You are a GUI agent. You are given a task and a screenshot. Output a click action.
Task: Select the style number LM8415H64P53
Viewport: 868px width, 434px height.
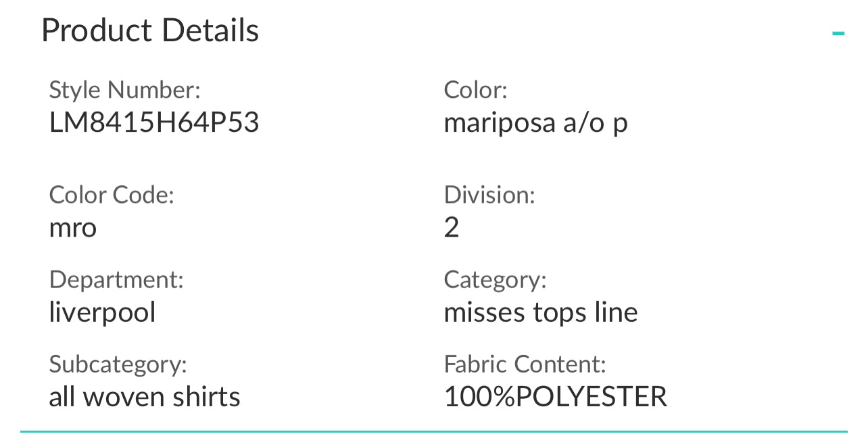(x=154, y=123)
